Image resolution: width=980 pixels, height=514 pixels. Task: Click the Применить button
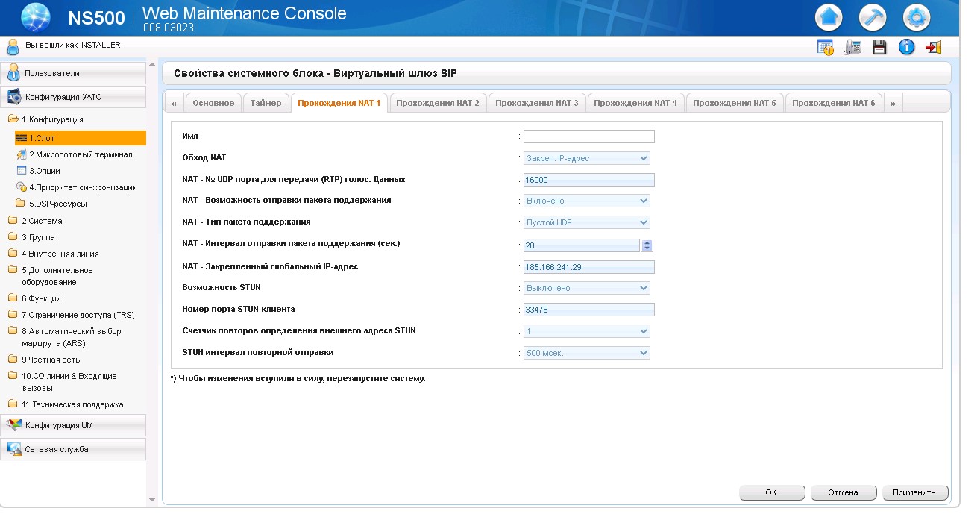click(914, 492)
